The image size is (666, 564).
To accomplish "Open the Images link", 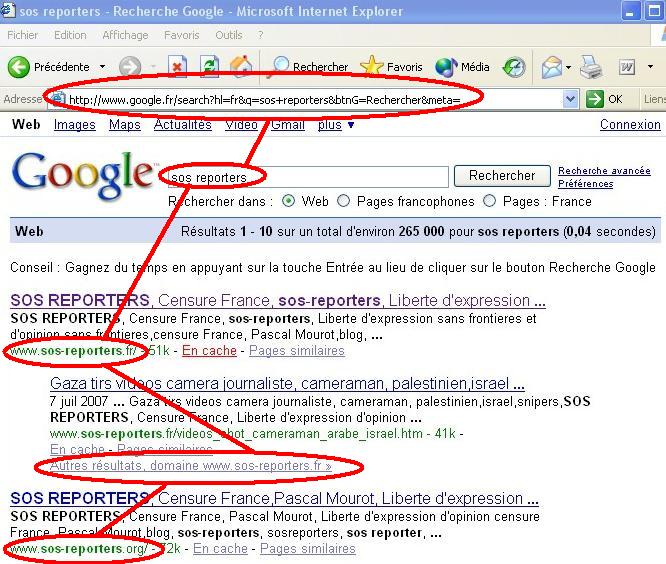I will (x=74, y=124).
